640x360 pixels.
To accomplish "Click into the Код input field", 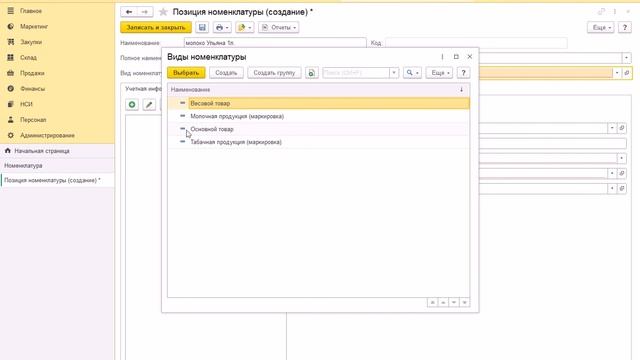I will click(x=476, y=43).
